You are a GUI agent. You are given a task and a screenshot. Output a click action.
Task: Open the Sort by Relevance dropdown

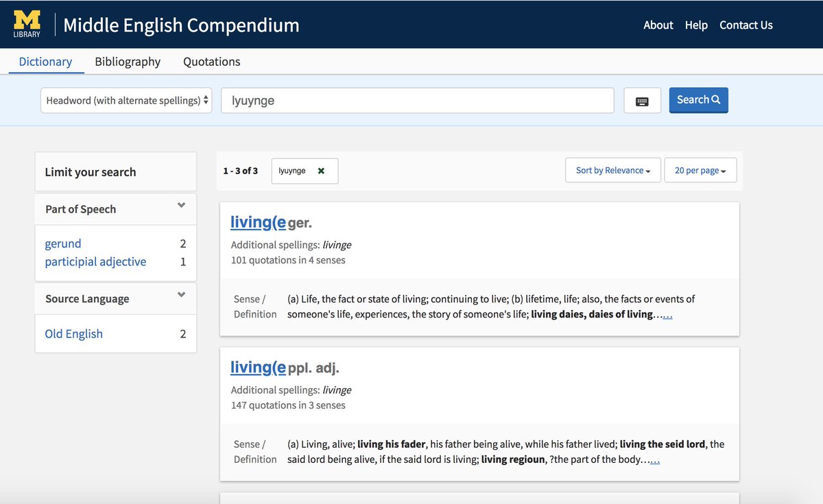pos(613,170)
